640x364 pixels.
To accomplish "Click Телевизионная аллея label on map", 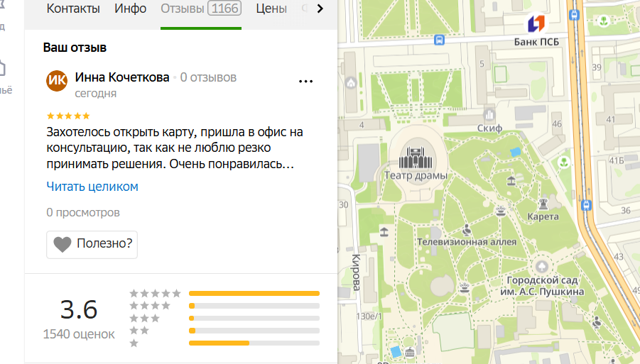I will [x=467, y=242].
